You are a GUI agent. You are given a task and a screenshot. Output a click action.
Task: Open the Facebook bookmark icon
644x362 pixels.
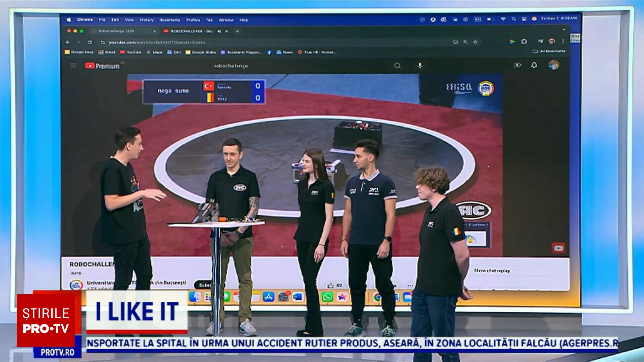[x=269, y=52]
